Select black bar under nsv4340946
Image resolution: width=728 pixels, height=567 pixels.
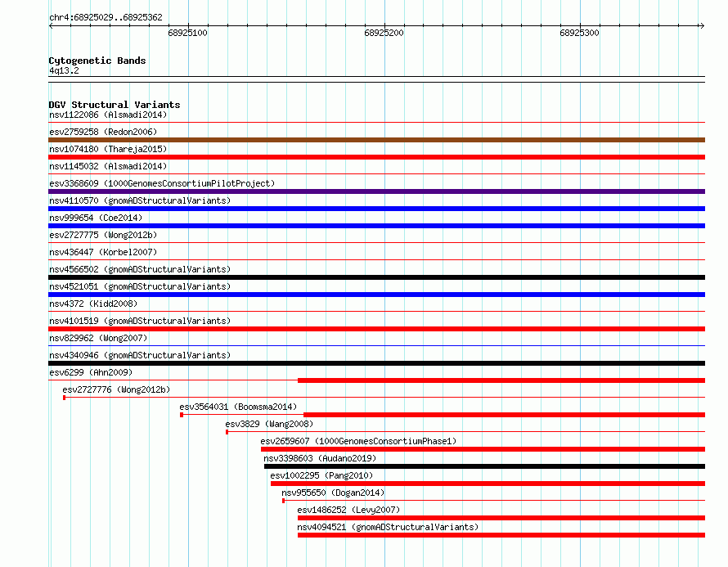tap(376, 363)
